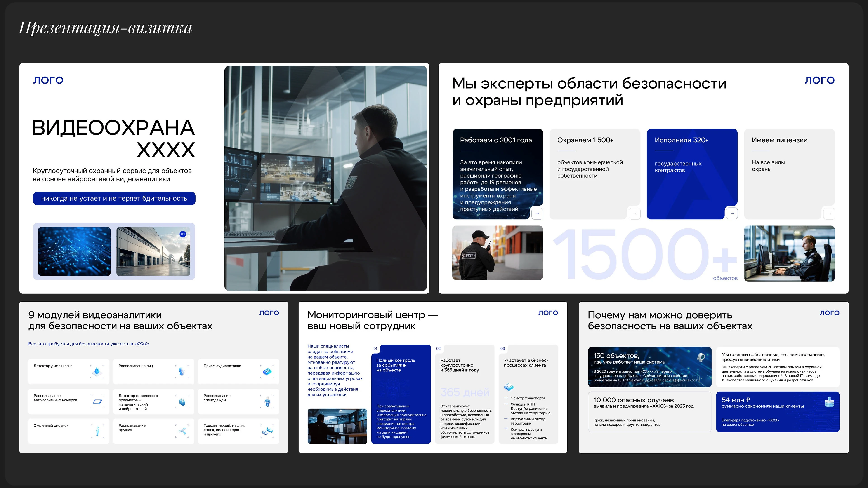Select card 01 'Полный контроль за событиями'
The width and height of the screenshot is (868, 488).
(401, 394)
